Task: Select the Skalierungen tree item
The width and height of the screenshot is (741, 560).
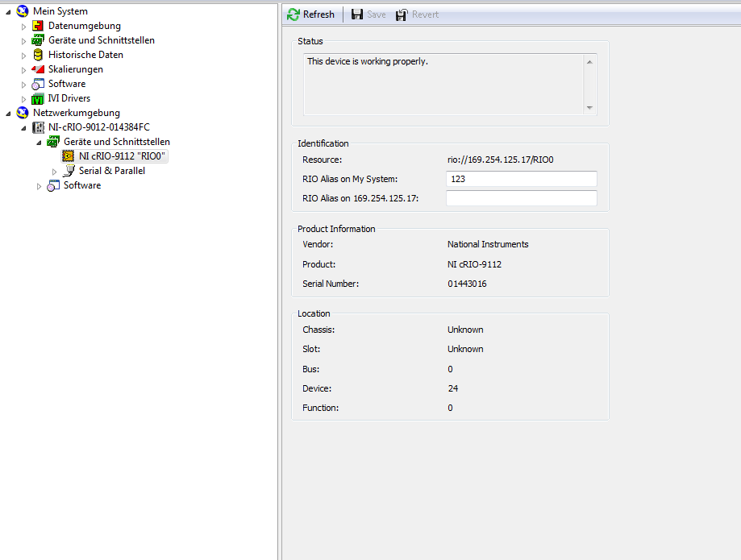Action: tap(76, 69)
